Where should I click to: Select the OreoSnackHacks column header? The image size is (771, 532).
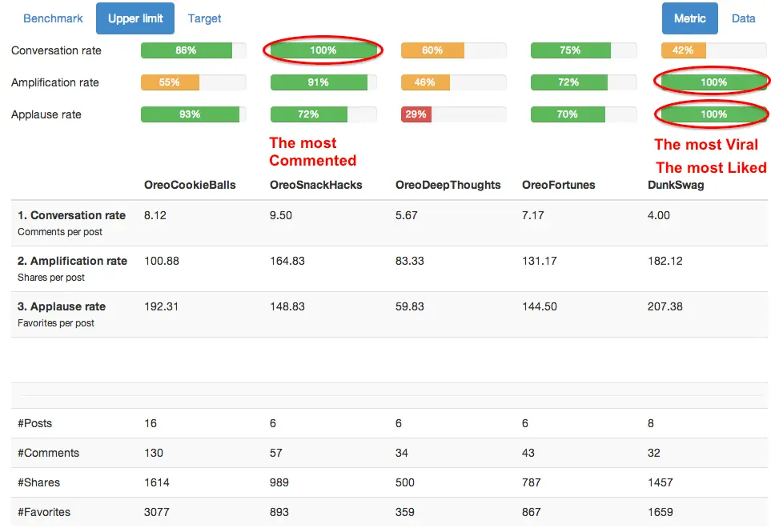click(316, 185)
